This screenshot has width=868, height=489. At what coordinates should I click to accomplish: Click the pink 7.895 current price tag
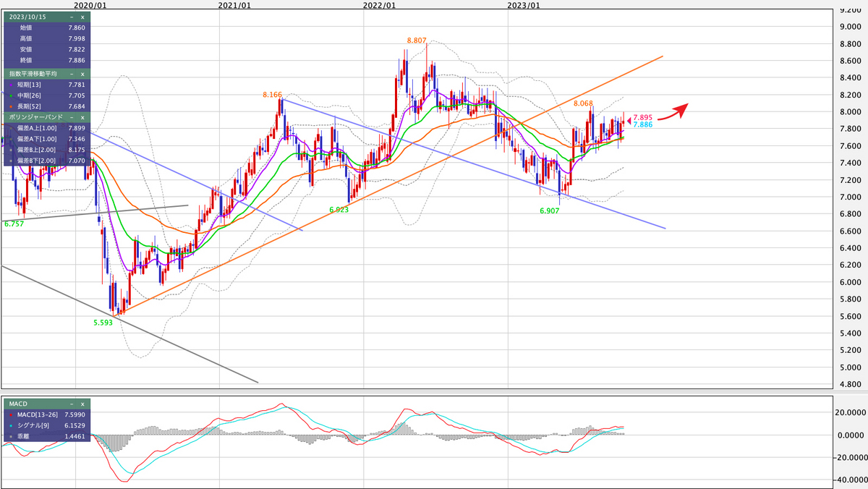[643, 117]
